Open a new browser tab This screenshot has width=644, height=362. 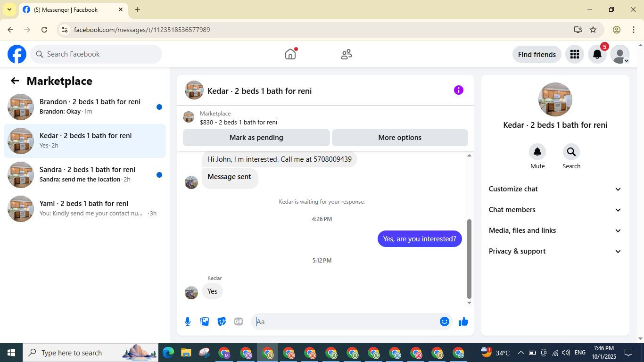pos(137,9)
